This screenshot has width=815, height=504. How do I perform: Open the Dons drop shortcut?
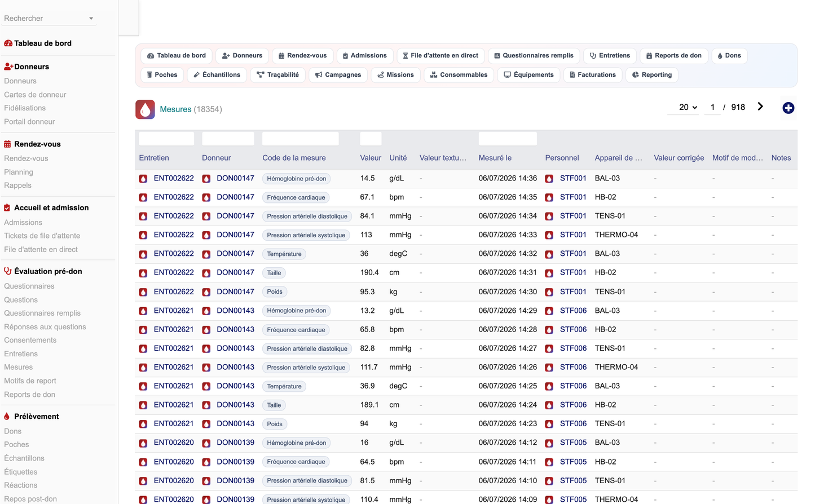[x=729, y=56]
